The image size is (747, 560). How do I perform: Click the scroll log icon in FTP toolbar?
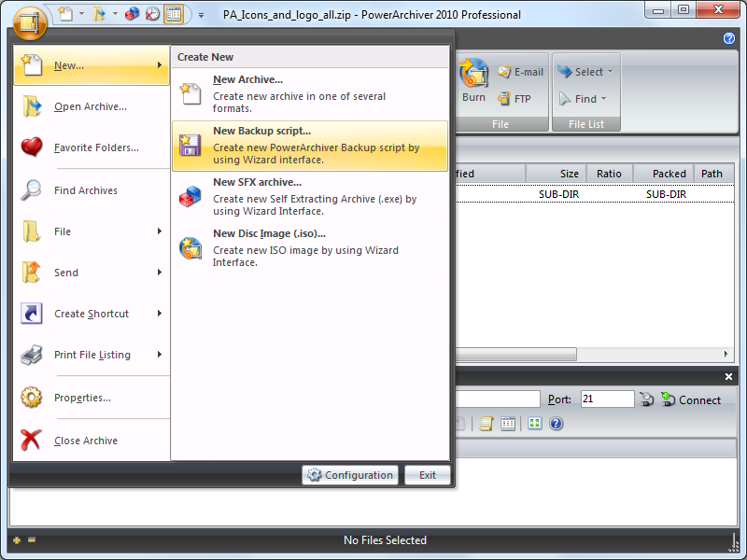point(486,424)
